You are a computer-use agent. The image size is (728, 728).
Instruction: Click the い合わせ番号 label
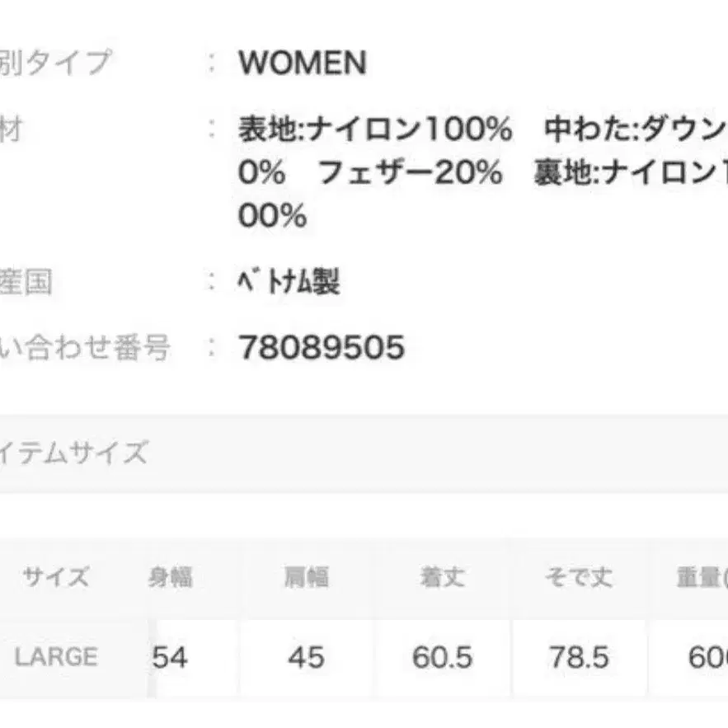point(85,348)
